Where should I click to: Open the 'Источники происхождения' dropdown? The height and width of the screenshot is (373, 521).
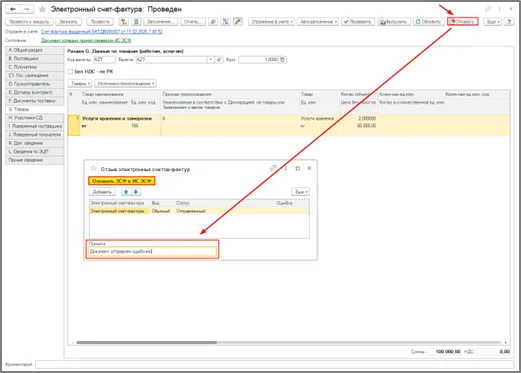tap(125, 83)
